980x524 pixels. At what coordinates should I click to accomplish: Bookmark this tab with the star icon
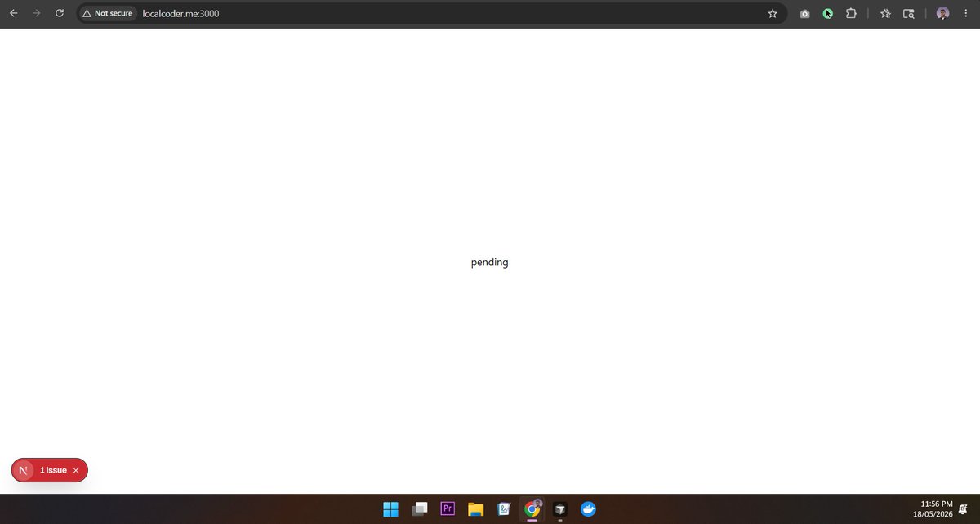[x=773, y=13]
